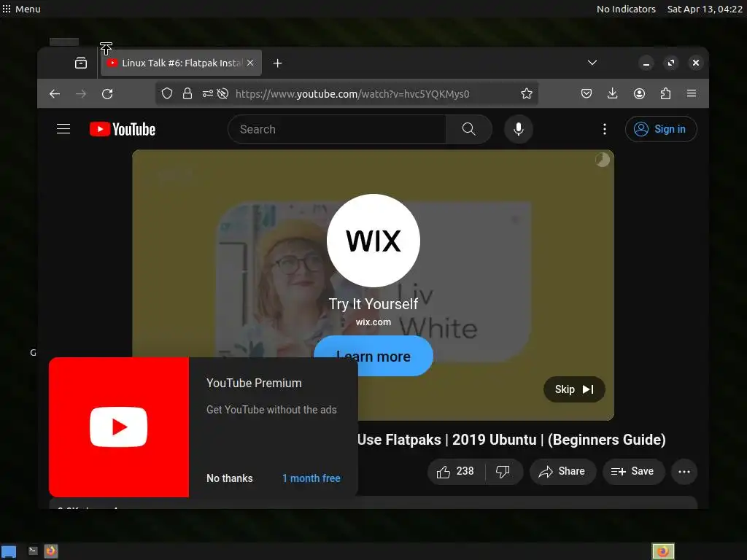
Task: Click the autoplay blocked indicator icon
Action: click(x=222, y=94)
